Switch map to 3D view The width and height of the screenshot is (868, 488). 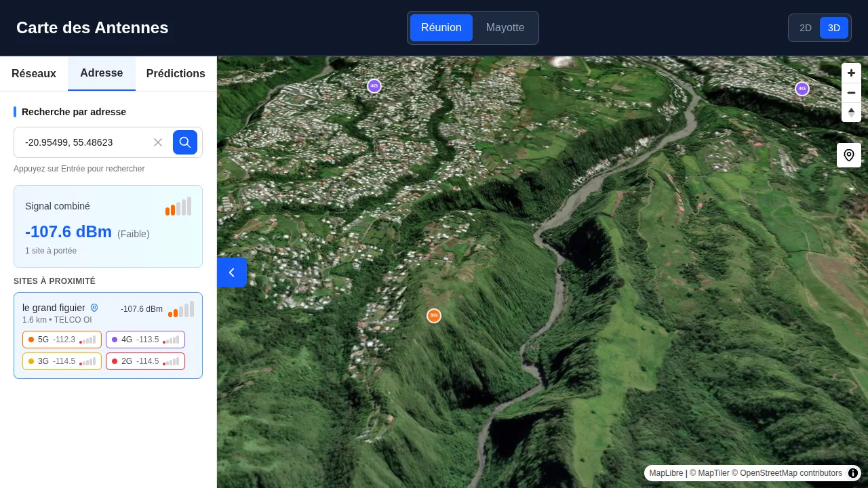click(x=834, y=28)
